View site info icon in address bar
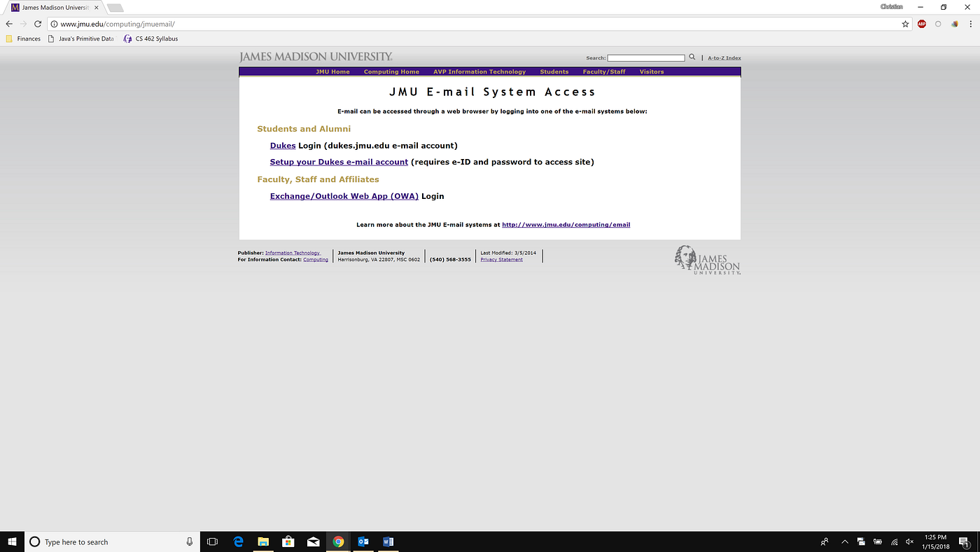This screenshot has width=980, height=552. (x=54, y=24)
